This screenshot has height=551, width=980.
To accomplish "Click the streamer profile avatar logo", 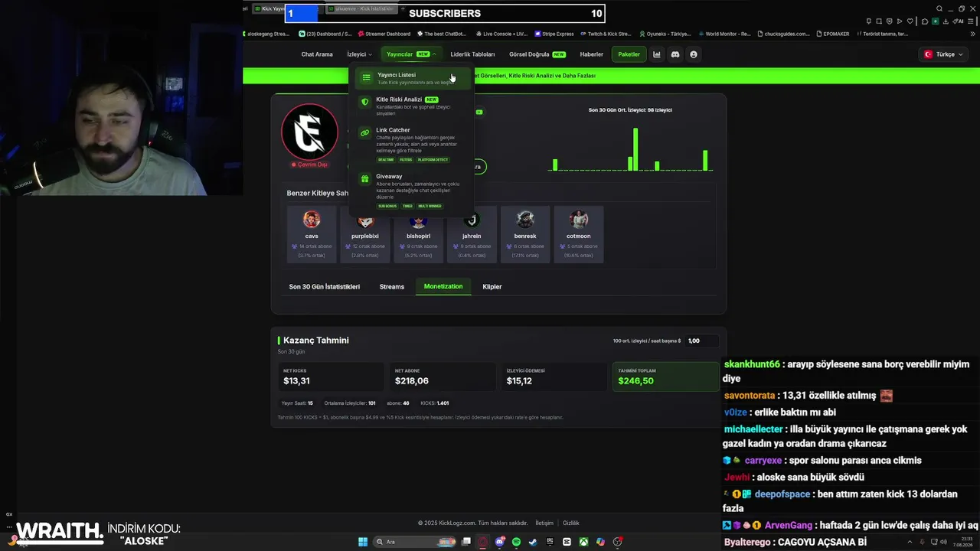I will pos(310,132).
